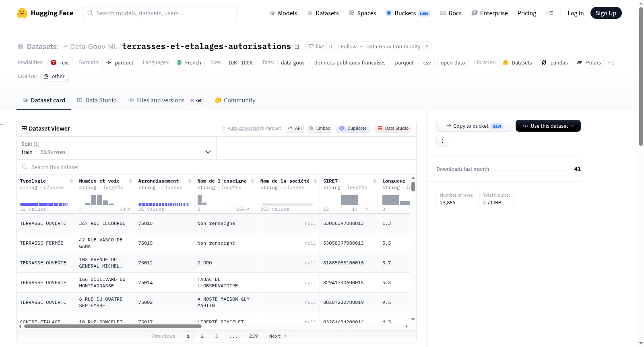Click the page vertical scrollbar
Viewport: 644px width, 347px height.
(641, 76)
